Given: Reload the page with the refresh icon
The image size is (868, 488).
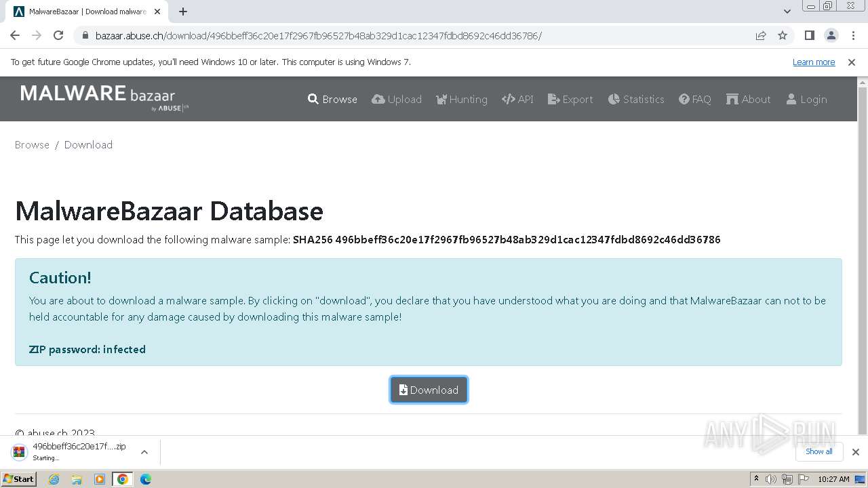Looking at the screenshot, I should click(x=58, y=35).
